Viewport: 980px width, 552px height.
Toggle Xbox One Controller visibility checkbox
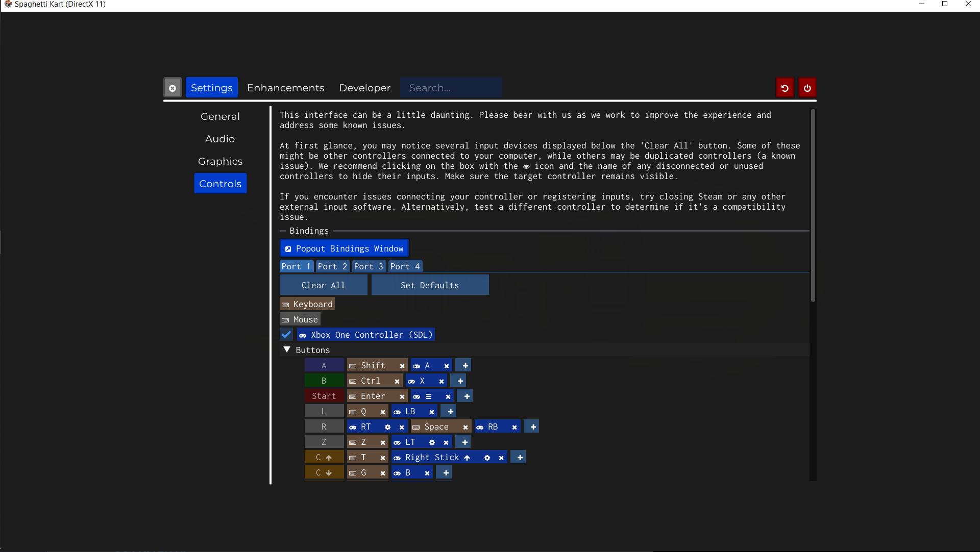[x=286, y=335]
